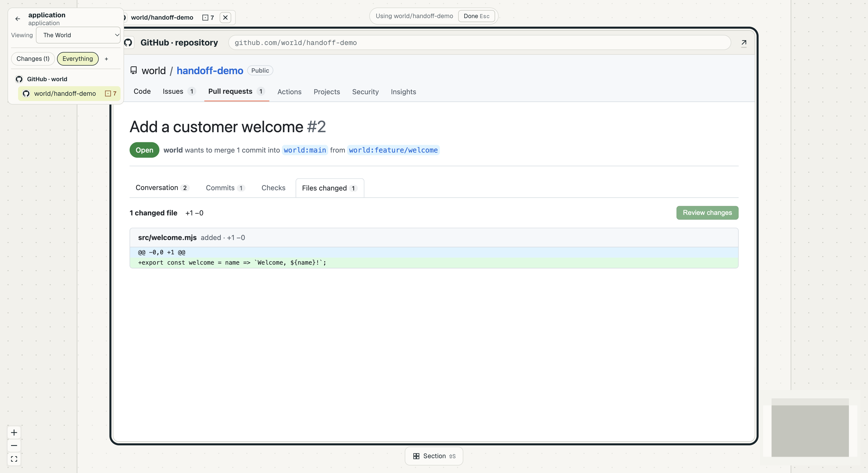Click the GitHub logo in the repository header
This screenshot has height=473, width=868.
(x=128, y=42)
